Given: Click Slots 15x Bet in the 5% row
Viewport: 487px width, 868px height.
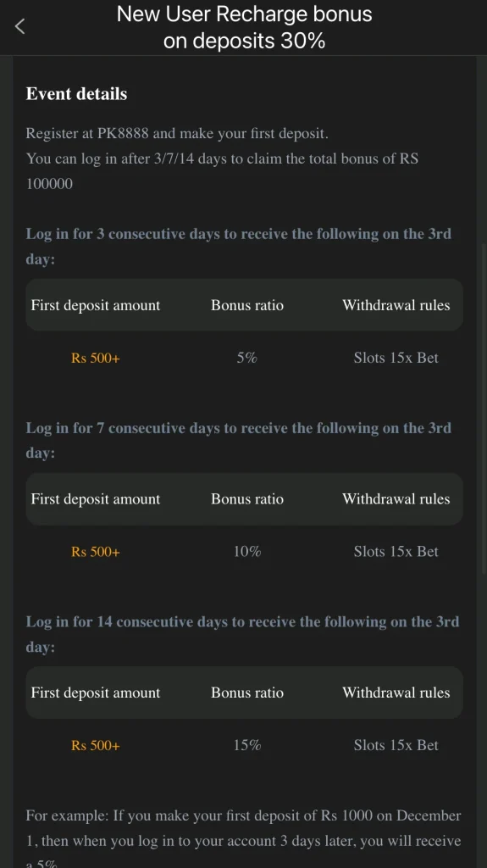Looking at the screenshot, I should (x=396, y=358).
